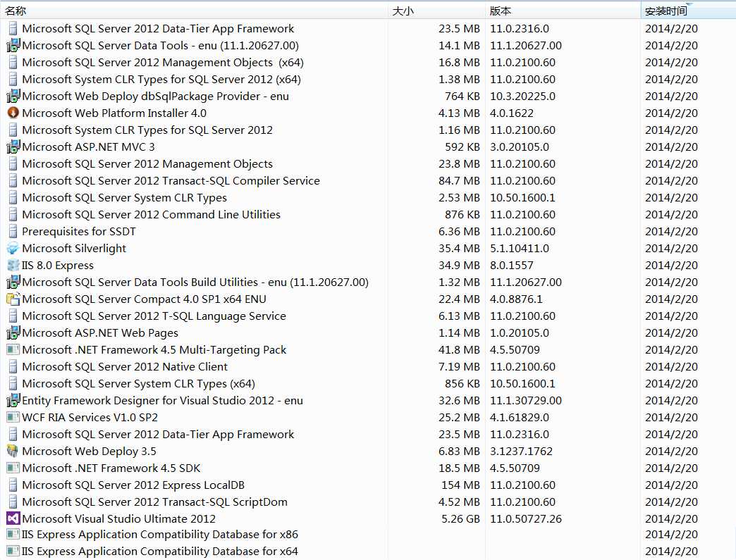Click the Microsoft ASP.NET MVC 3 icon
This screenshot has width=736, height=560.
click(13, 147)
